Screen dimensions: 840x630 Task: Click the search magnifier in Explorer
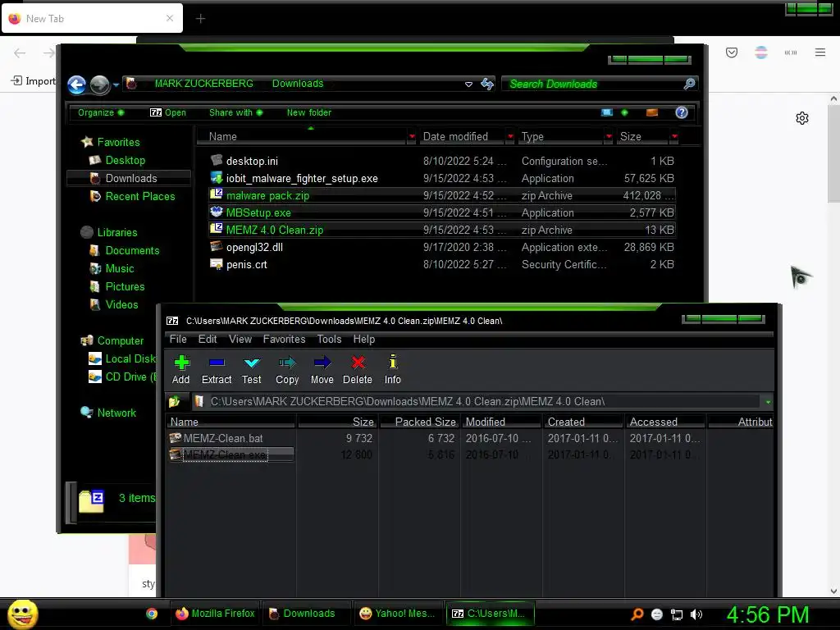(x=689, y=84)
